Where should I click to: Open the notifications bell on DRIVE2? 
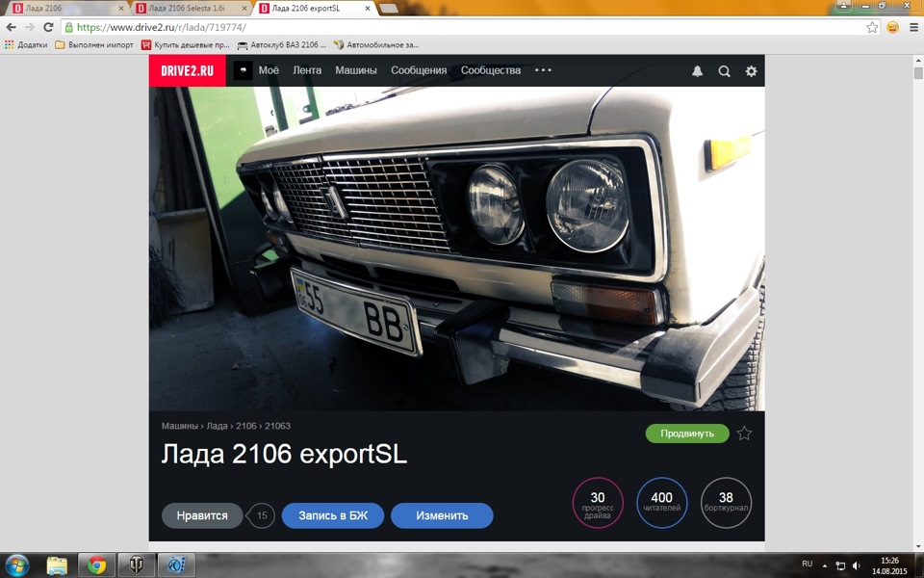click(x=697, y=70)
